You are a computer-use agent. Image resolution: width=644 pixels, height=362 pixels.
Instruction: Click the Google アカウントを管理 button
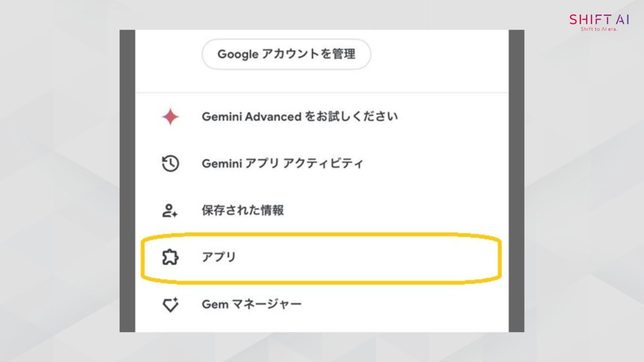[286, 54]
